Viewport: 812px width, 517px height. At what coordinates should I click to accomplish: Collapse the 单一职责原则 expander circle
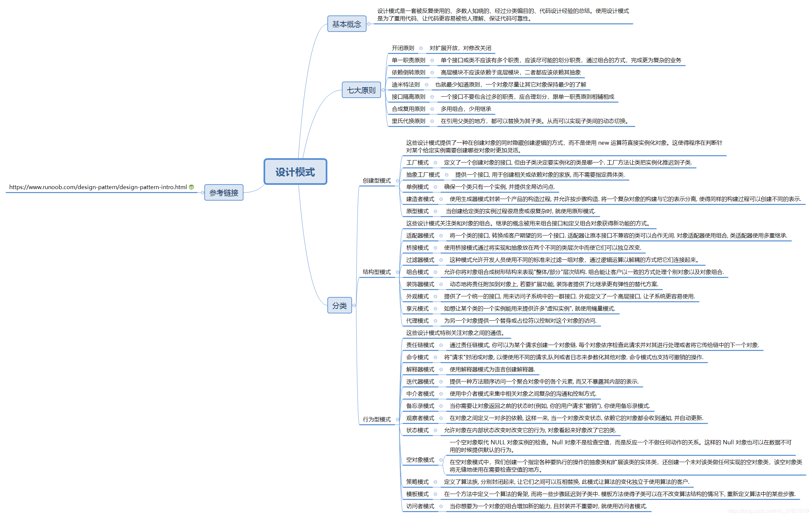432,60
